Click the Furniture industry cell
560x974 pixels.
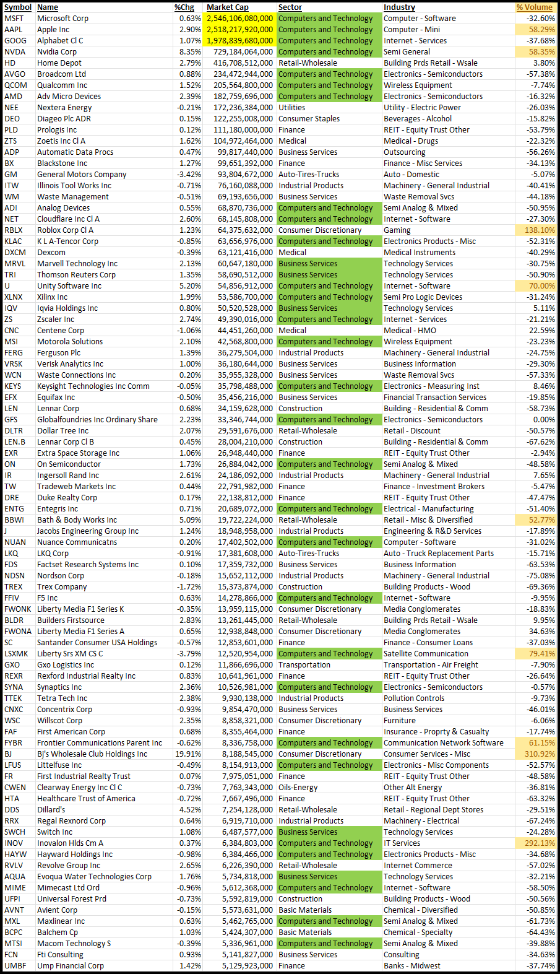400,721
